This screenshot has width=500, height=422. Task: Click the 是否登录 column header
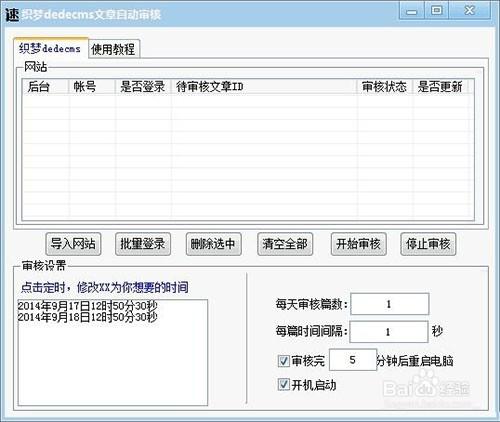143,87
